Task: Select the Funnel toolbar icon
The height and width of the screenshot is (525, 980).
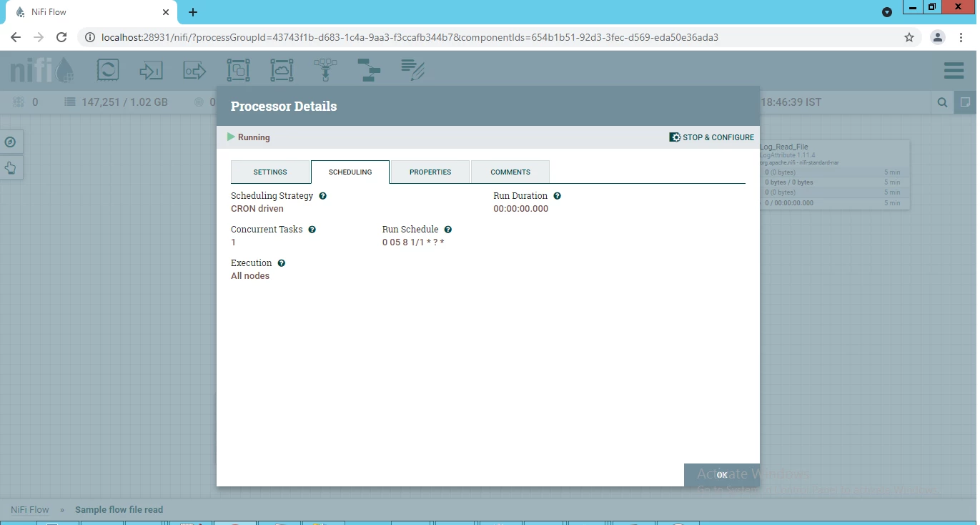Action: pos(325,70)
